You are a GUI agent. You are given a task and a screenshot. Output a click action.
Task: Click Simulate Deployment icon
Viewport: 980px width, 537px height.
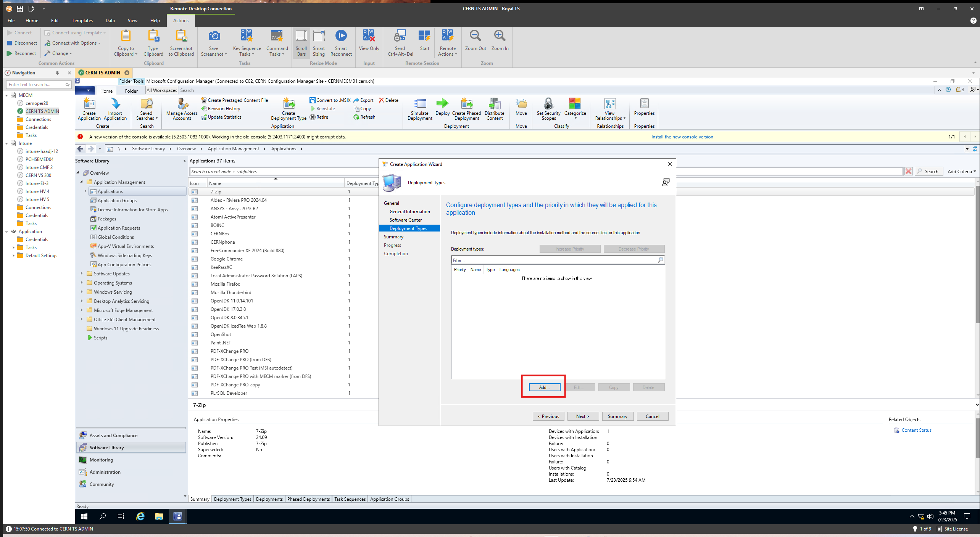point(420,109)
